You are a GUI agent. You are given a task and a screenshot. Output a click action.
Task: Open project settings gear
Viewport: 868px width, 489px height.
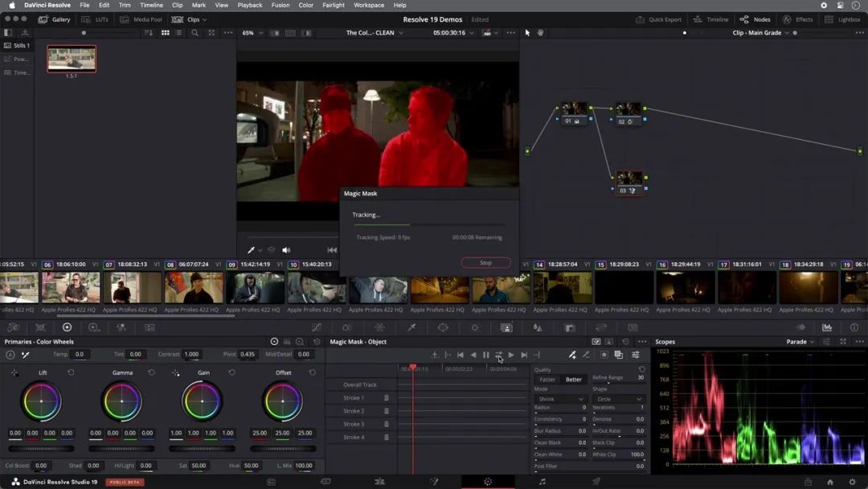coord(853,482)
